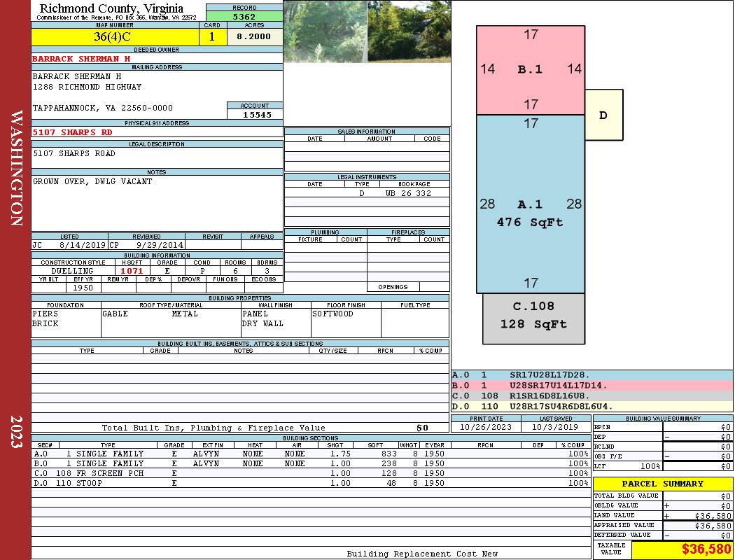This screenshot has width=735, height=560.
Task: Click the 128 SqFt label in sketch
Action: 533,324
